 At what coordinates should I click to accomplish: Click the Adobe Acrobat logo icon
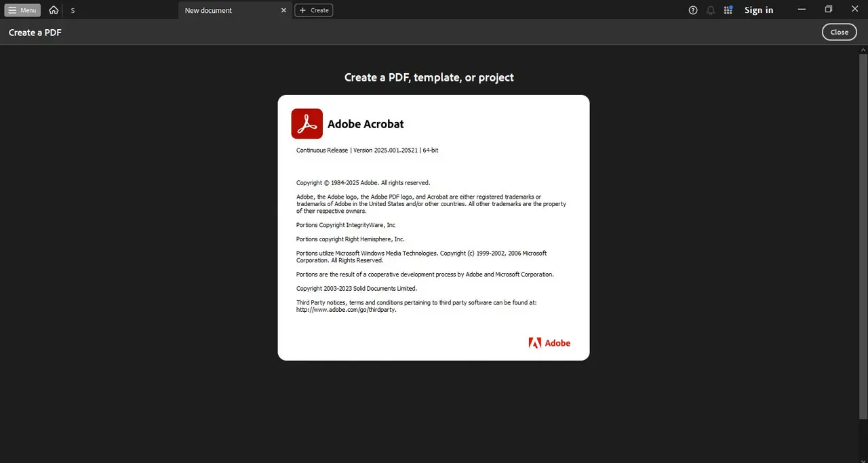[x=307, y=123]
